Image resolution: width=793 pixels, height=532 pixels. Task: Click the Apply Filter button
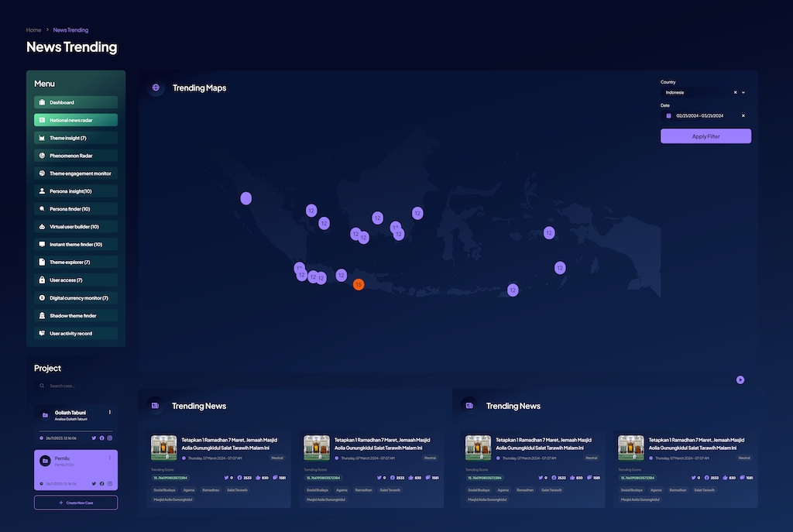click(x=705, y=136)
